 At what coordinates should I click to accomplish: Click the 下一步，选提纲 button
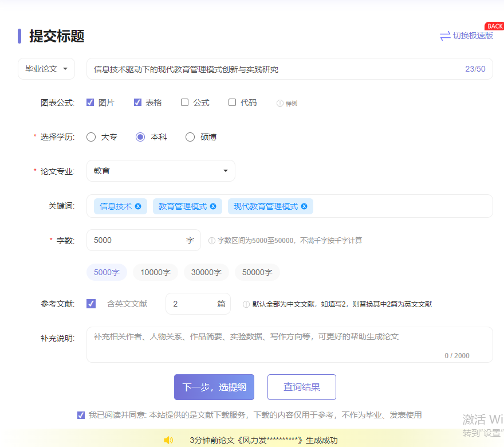coord(214,387)
